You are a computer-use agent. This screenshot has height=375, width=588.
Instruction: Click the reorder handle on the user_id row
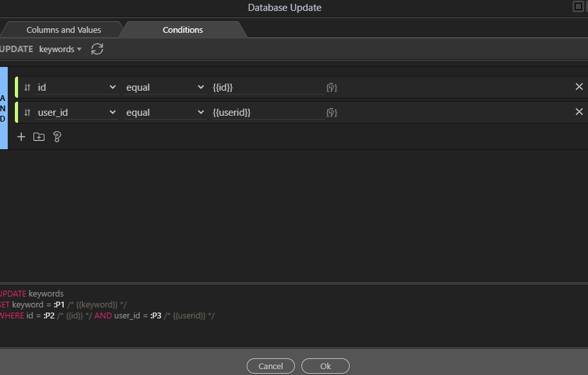click(27, 113)
